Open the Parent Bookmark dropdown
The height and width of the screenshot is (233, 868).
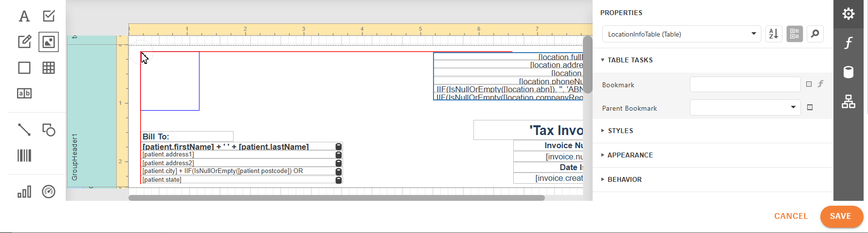tap(793, 107)
